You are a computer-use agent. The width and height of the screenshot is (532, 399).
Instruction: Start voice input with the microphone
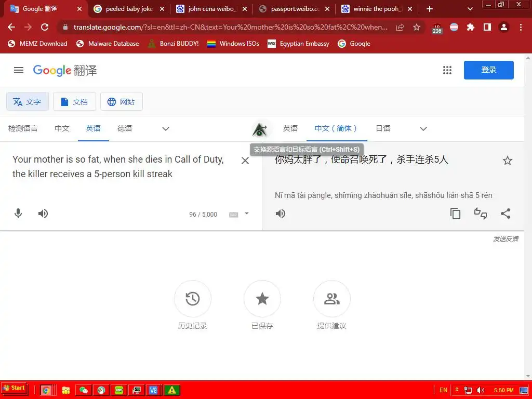[18, 214]
